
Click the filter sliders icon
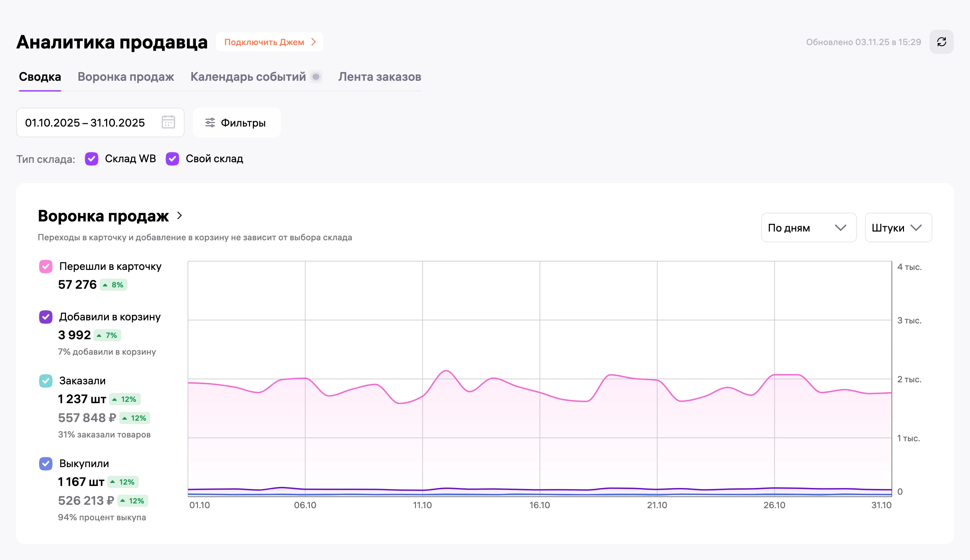(x=210, y=123)
